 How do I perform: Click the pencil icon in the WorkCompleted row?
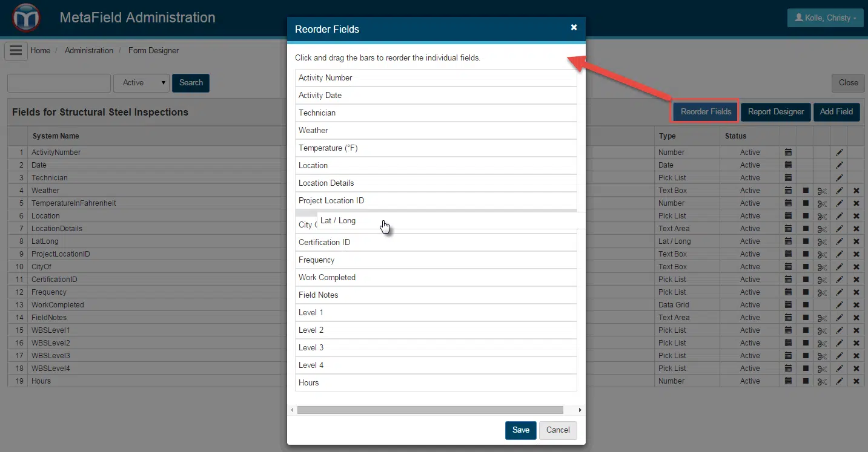pos(839,305)
